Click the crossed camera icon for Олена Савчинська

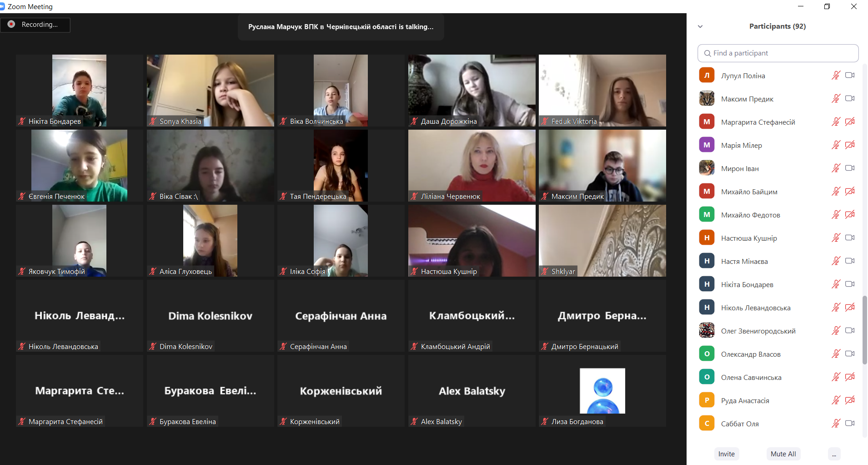[850, 377]
